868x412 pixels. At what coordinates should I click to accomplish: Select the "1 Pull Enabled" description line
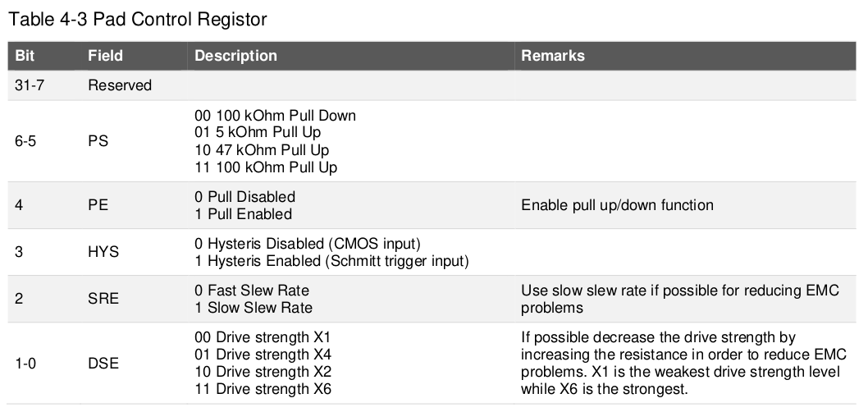point(242,214)
